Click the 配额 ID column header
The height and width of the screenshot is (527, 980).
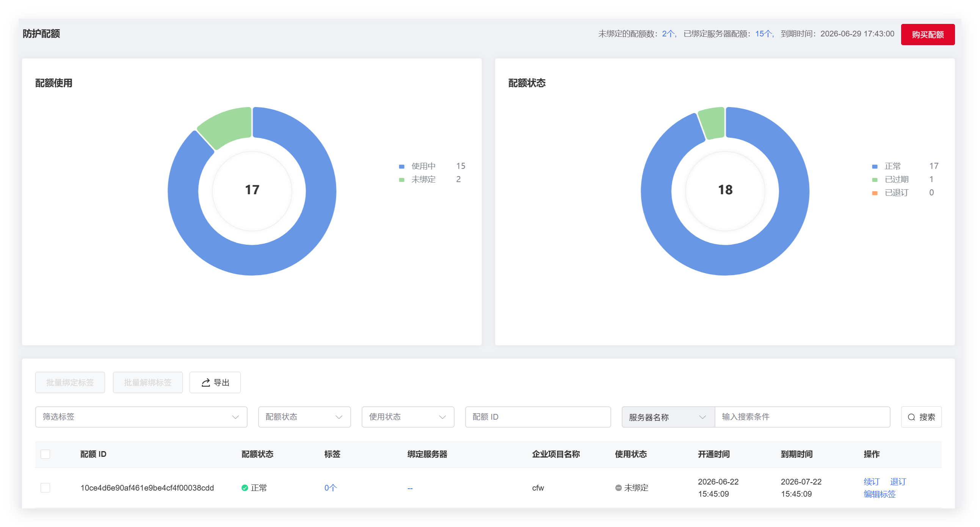pos(93,454)
